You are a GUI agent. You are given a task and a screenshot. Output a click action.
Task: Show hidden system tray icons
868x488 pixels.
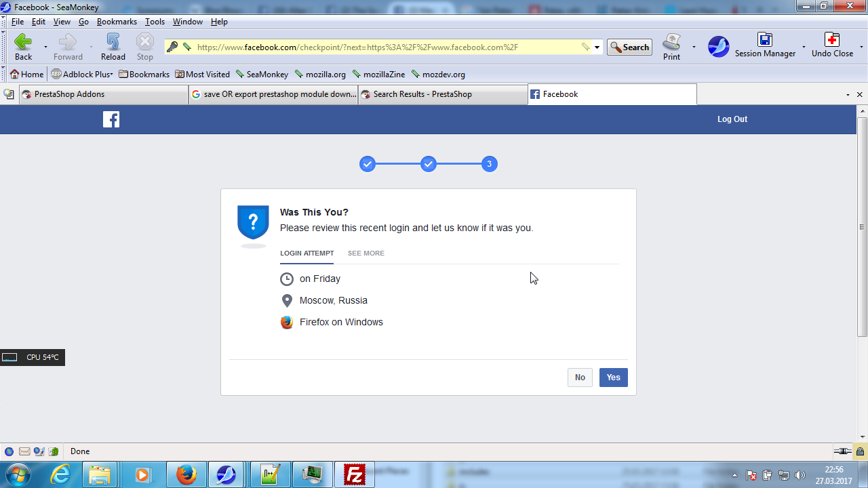pyautogui.click(x=735, y=475)
